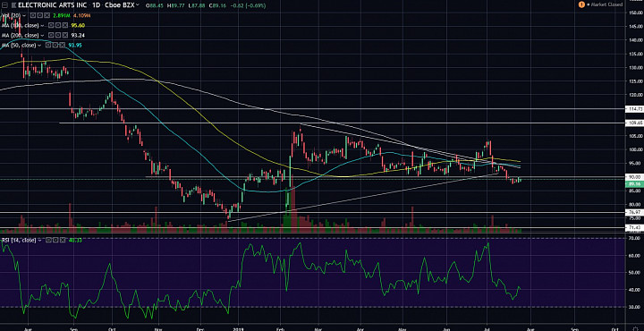The height and width of the screenshot is (331, 644).
Task: Click the symbol flag icon beside ELECTRONIC ARTS INC
Action: (13, 5)
